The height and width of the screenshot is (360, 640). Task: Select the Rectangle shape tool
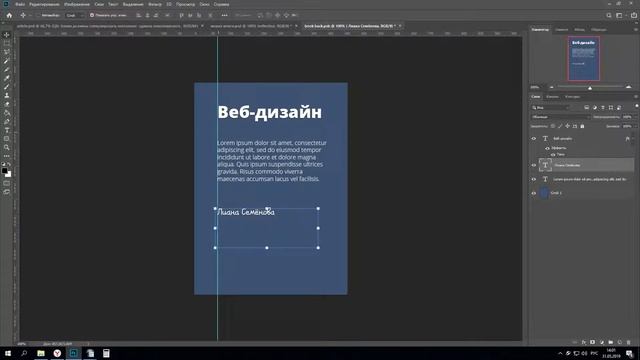point(7,139)
